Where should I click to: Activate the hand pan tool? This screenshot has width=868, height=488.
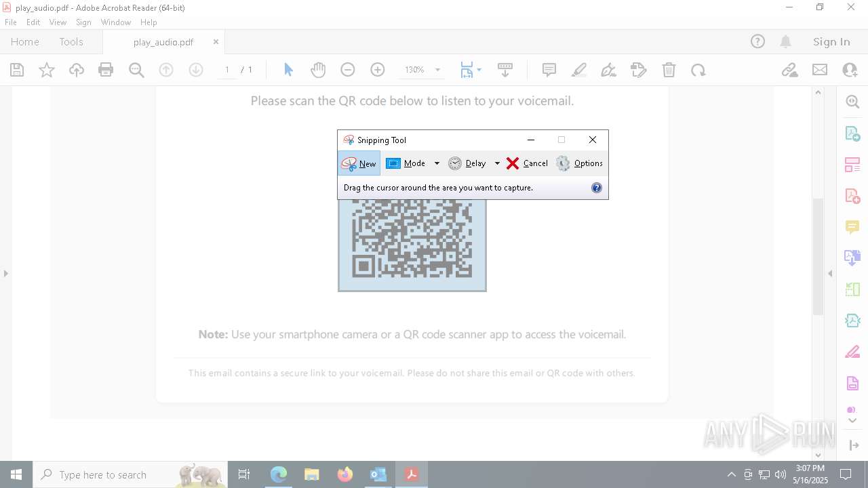pyautogui.click(x=318, y=70)
